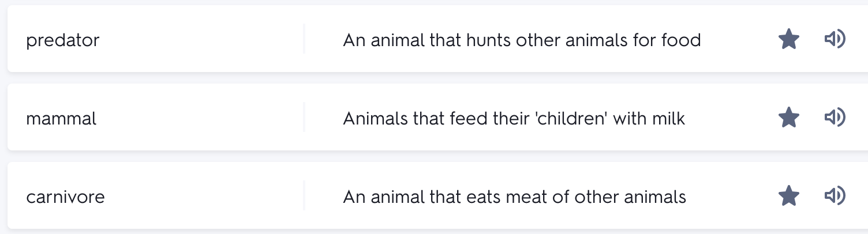Click the divider line in the mammal row

(304, 118)
